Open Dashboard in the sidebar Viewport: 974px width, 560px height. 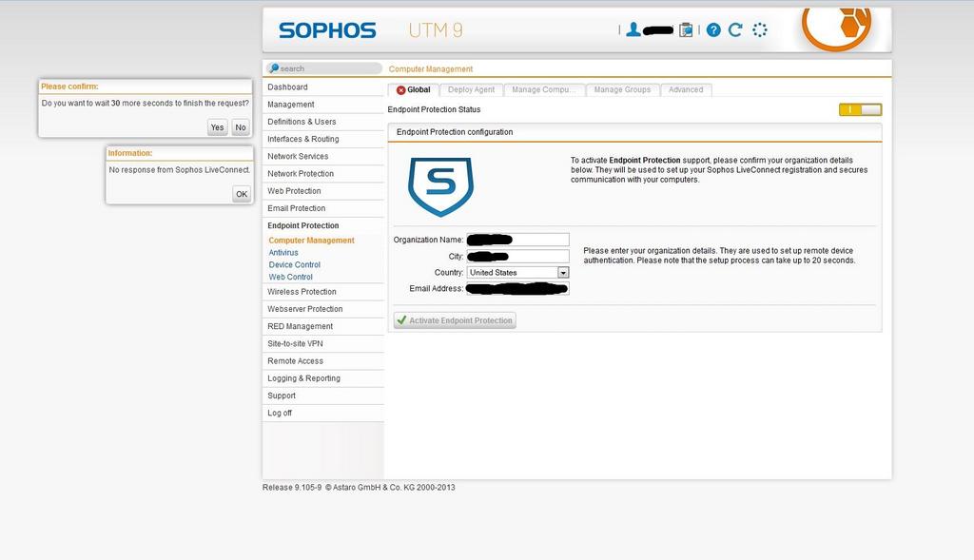click(x=323, y=87)
